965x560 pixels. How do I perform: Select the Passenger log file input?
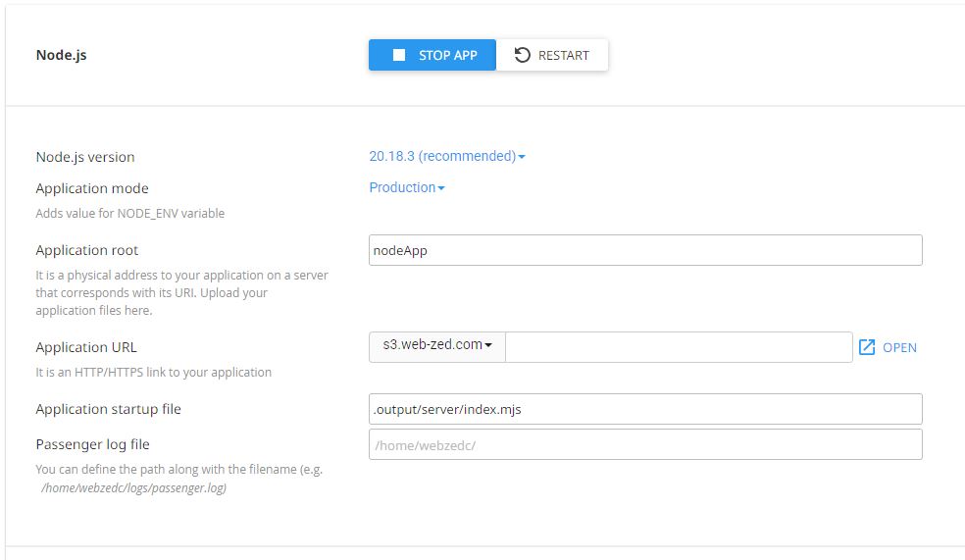pos(645,444)
